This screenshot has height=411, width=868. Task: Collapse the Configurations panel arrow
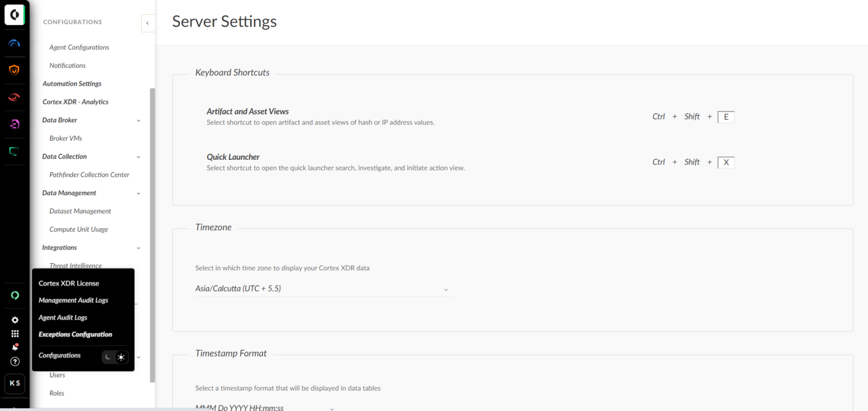coord(147,23)
